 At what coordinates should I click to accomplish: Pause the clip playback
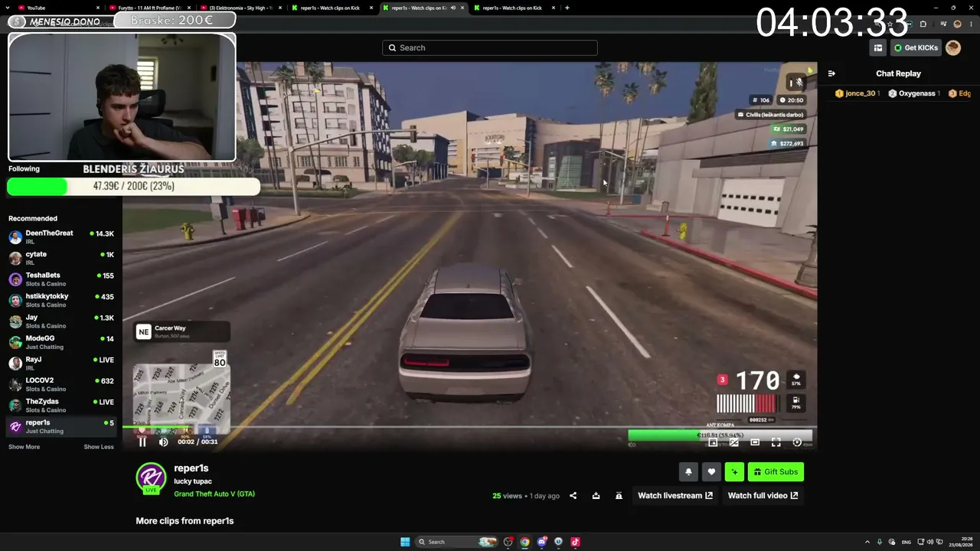pos(142,442)
